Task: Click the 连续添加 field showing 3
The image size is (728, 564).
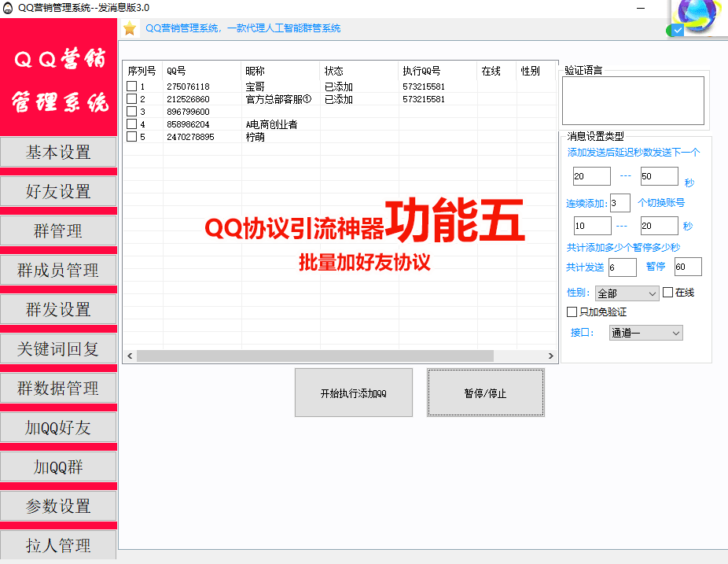Action: coord(620,203)
